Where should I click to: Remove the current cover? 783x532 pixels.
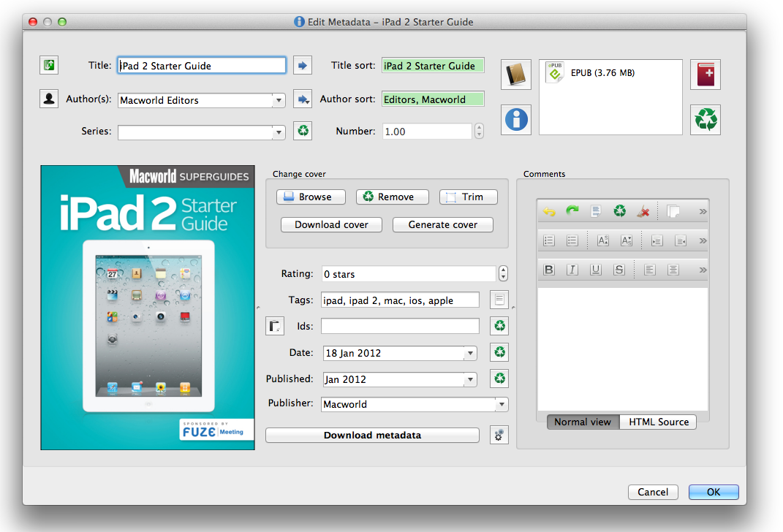tap(393, 197)
